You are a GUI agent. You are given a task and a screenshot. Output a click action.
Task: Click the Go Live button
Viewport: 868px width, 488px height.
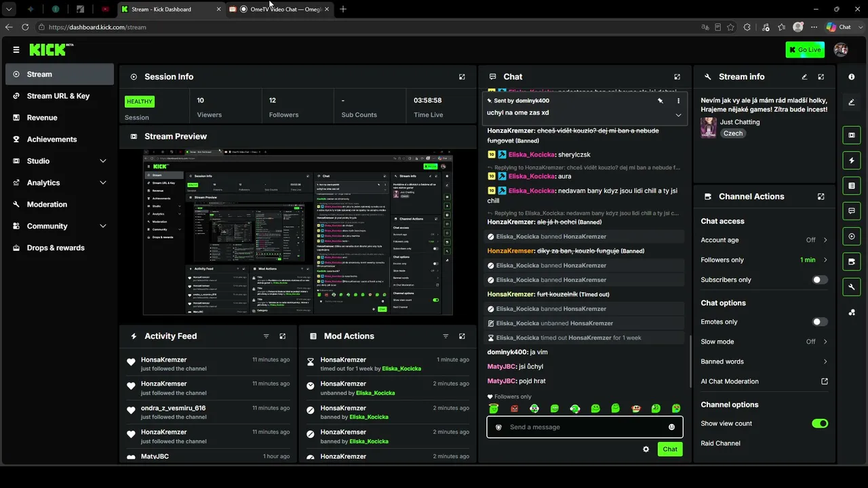point(804,49)
